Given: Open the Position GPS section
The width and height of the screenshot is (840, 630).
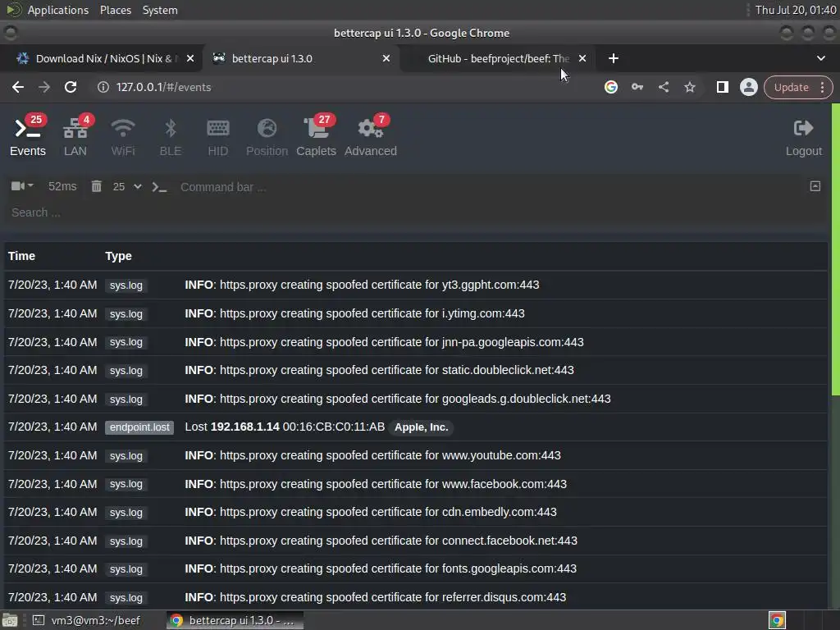Looking at the screenshot, I should (267, 136).
